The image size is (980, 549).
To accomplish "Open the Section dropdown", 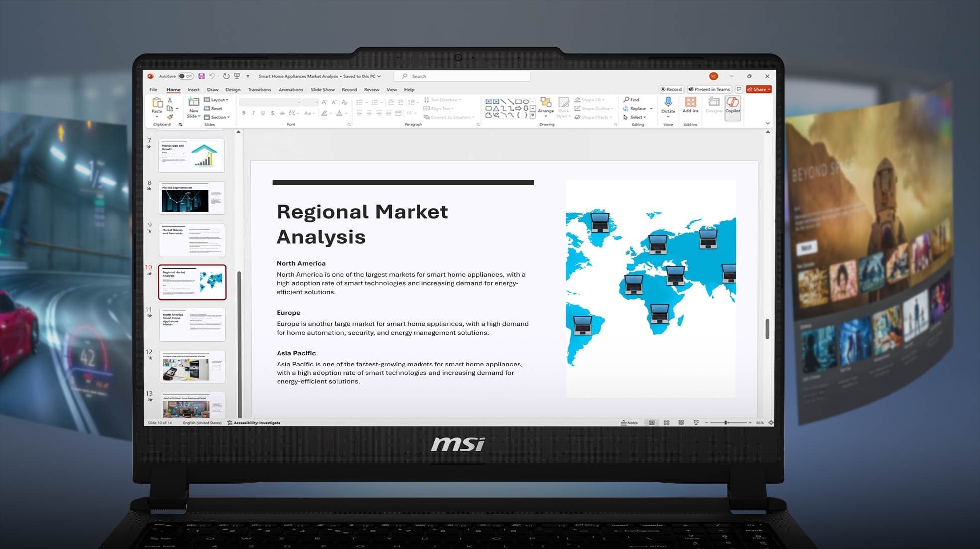I will tap(217, 117).
